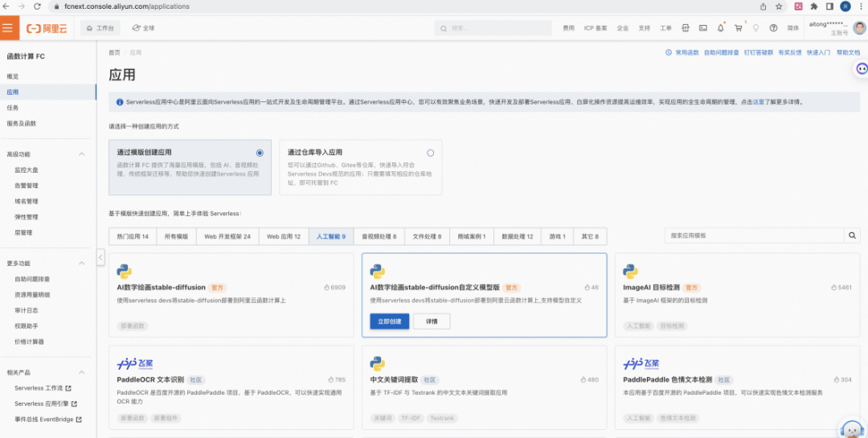Click the help question mark icon

pyautogui.click(x=774, y=28)
